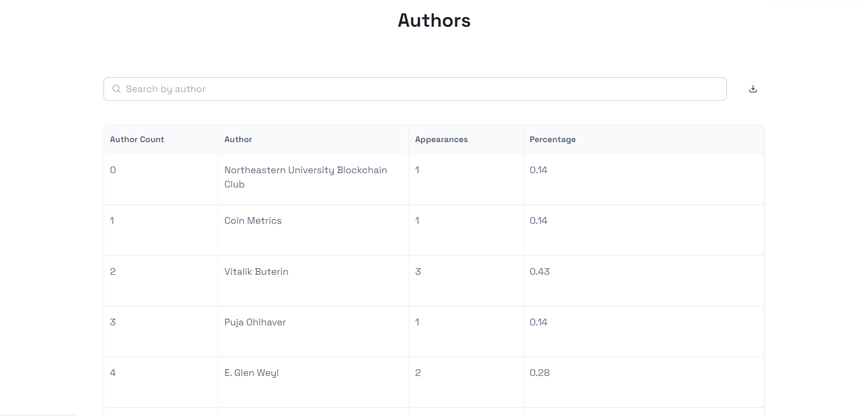
Task: Select the Vitalik Buterin author cell
Action: pyautogui.click(x=313, y=281)
